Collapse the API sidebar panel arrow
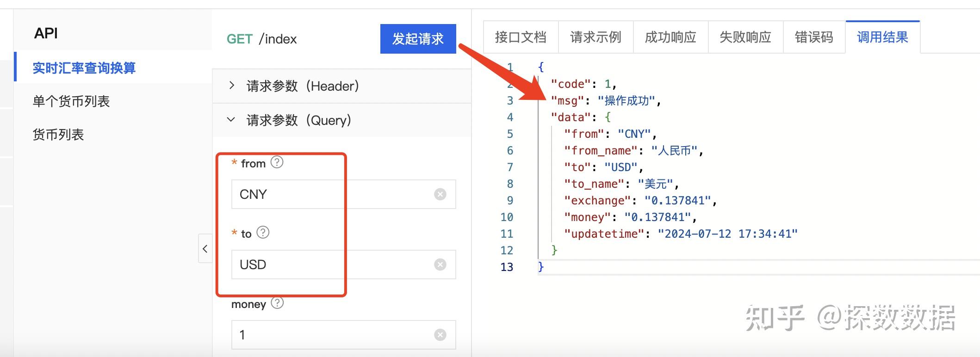The width and height of the screenshot is (980, 357). coord(205,249)
